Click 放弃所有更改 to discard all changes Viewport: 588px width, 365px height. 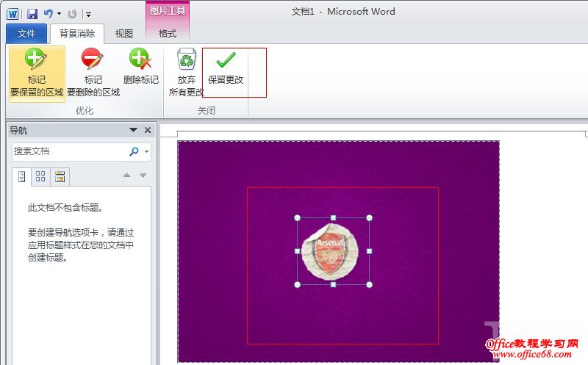point(187,73)
